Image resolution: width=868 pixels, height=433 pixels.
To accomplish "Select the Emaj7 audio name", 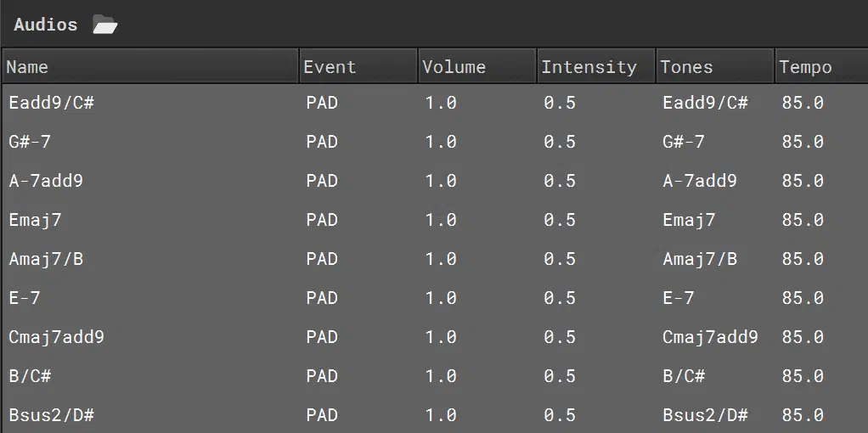I will click(35, 221).
